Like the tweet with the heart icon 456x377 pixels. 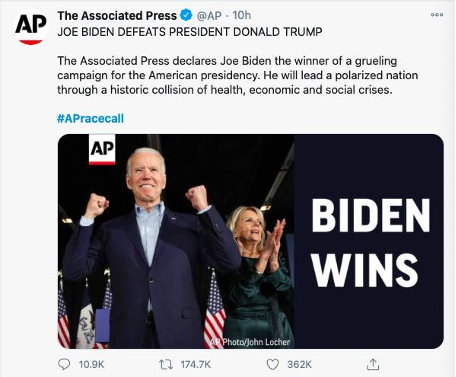pos(273,364)
